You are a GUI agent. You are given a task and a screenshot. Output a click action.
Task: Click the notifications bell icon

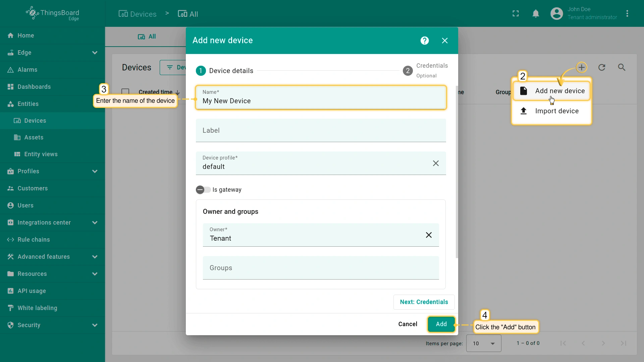536,14
